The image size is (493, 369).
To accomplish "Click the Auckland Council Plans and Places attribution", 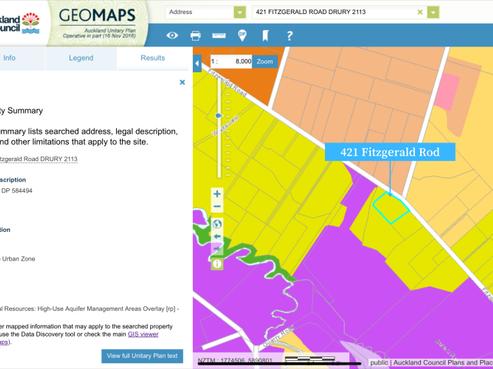I will click(x=443, y=362).
